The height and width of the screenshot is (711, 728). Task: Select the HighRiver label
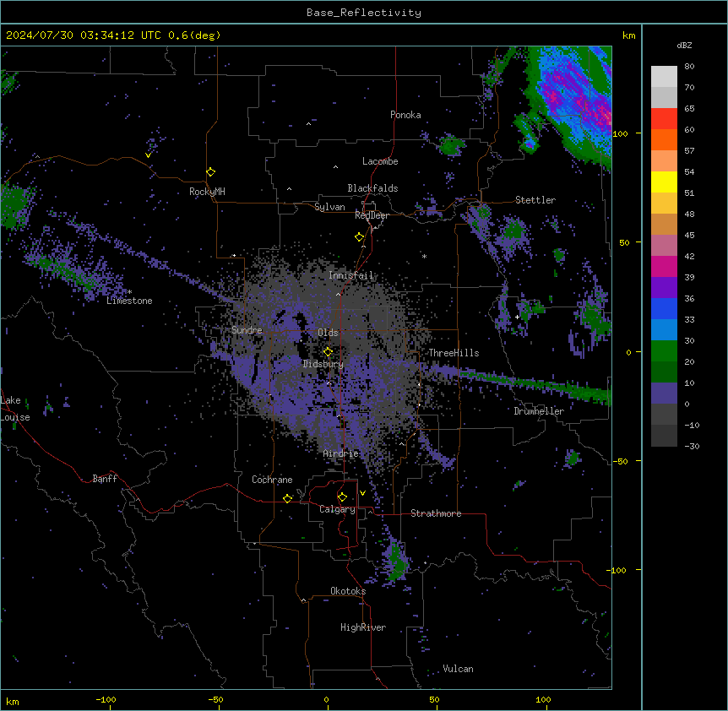363,627
